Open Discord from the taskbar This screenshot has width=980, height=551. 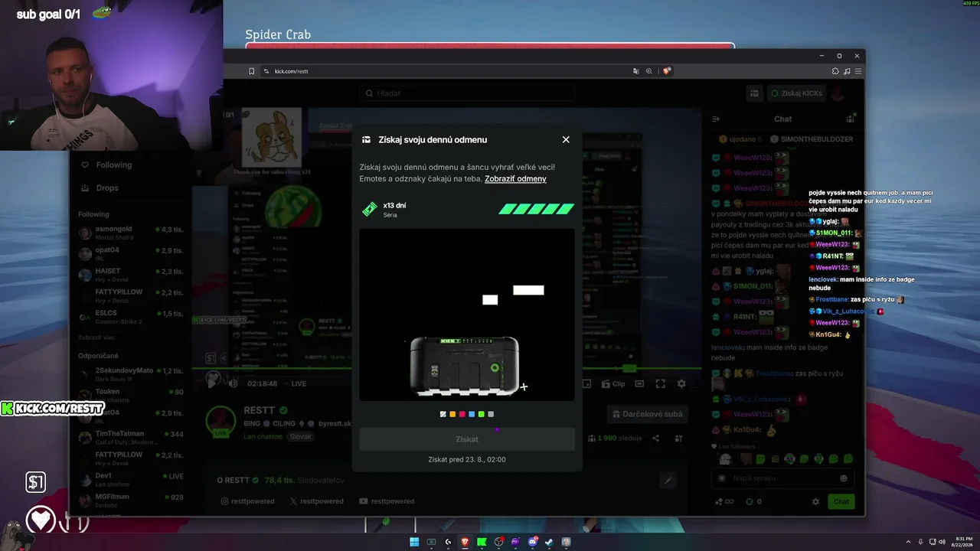click(x=532, y=542)
